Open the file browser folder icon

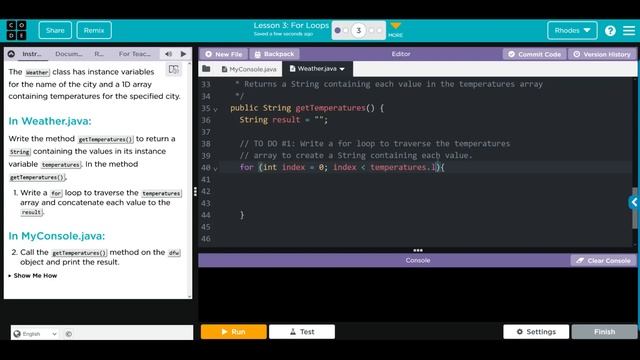tap(206, 69)
